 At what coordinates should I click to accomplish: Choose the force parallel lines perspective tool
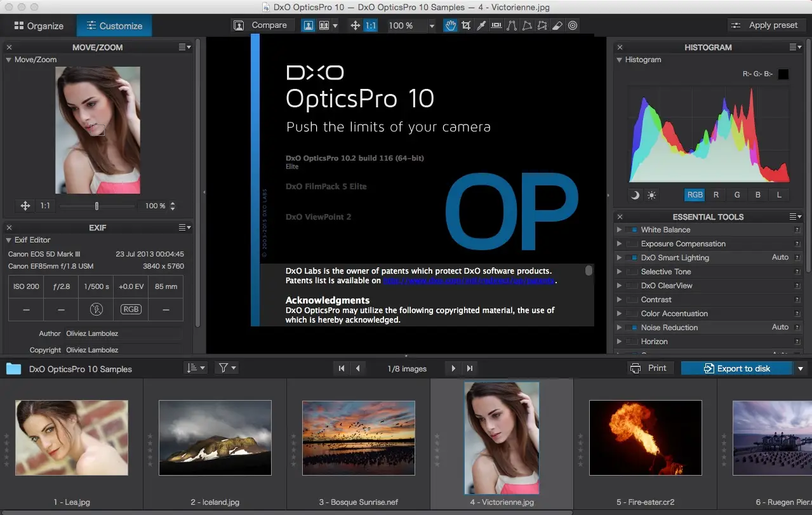tap(512, 25)
